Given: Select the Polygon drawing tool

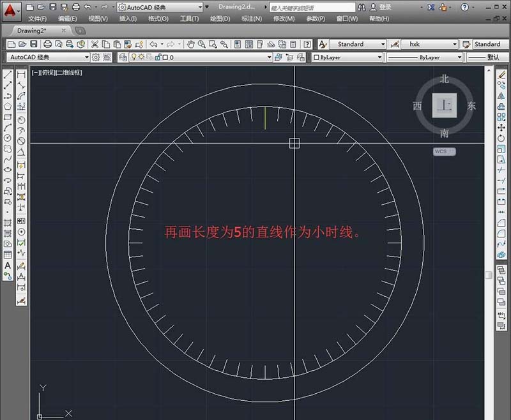Looking at the screenshot, I should click(x=7, y=107).
